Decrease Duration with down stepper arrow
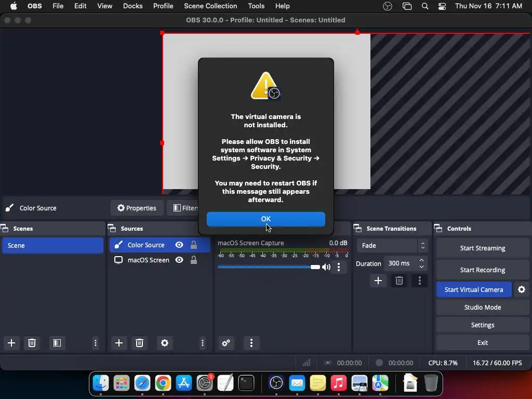The image size is (532, 399). click(421, 267)
